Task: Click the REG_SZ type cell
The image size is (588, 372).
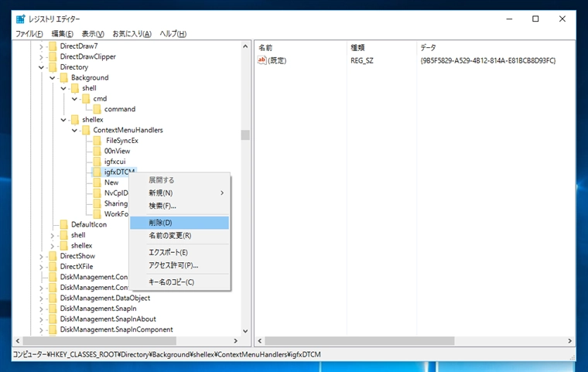Action: pos(362,60)
